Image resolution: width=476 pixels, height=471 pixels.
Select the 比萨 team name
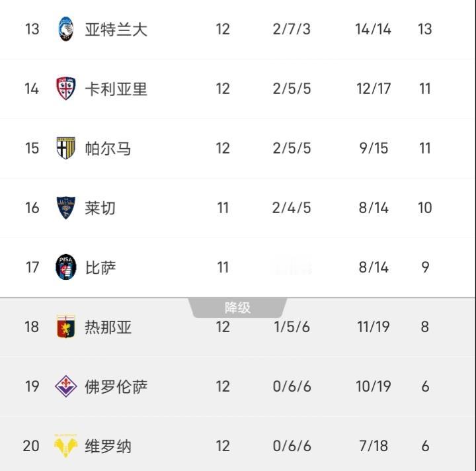[100, 267]
